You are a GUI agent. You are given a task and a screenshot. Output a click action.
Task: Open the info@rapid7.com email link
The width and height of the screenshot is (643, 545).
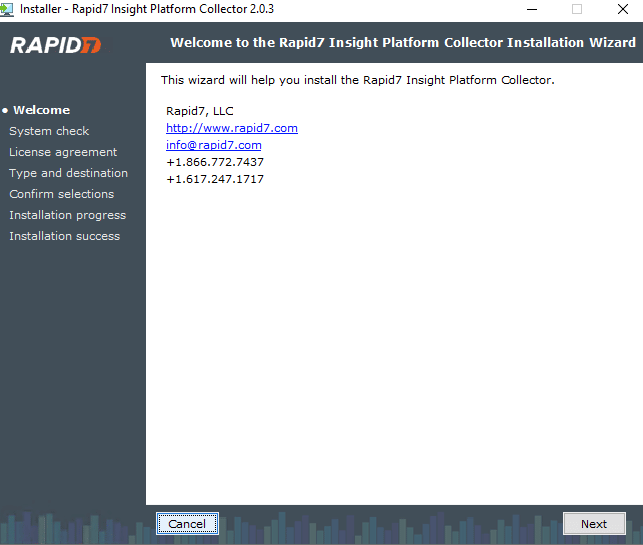[x=214, y=145]
